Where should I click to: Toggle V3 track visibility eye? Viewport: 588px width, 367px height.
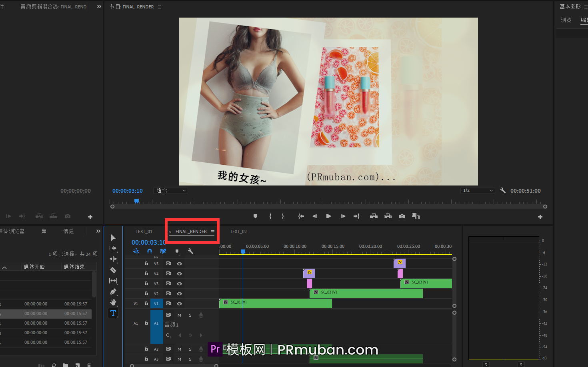pyautogui.click(x=180, y=283)
